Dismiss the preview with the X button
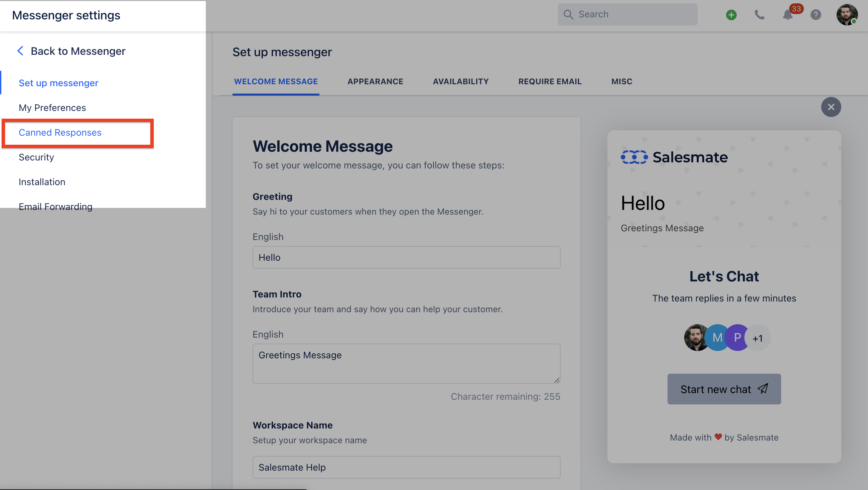The image size is (868, 490). [831, 107]
